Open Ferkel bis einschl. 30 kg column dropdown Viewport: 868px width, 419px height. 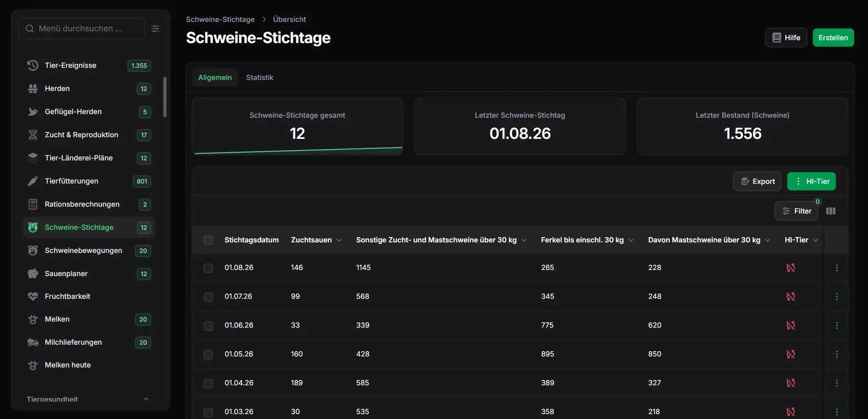coord(631,240)
